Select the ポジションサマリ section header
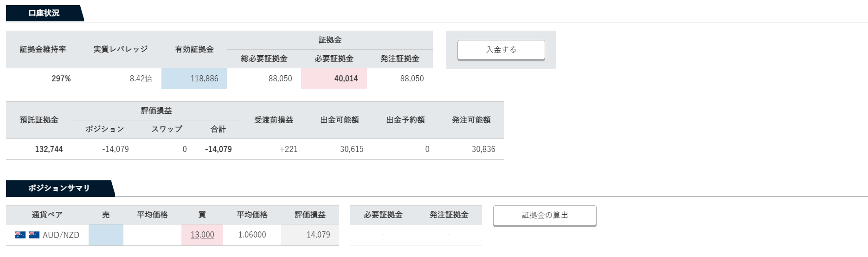Screen dimensions: 868x257 point(59,188)
